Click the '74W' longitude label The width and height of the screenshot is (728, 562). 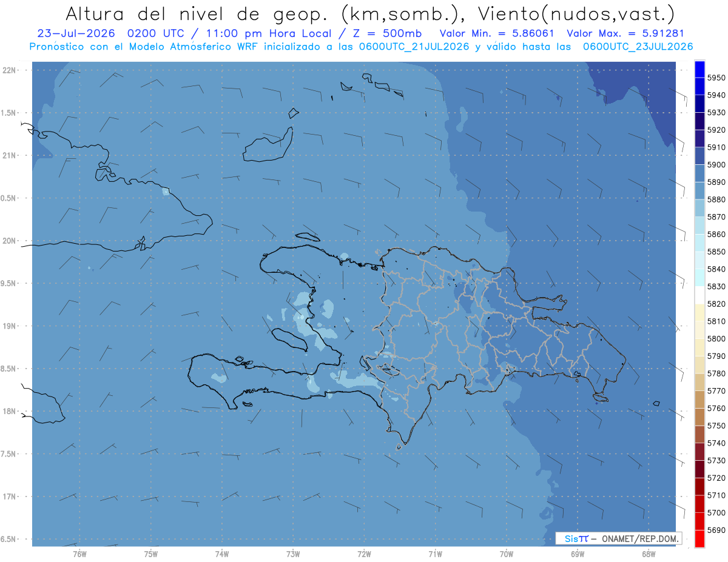tap(221, 554)
